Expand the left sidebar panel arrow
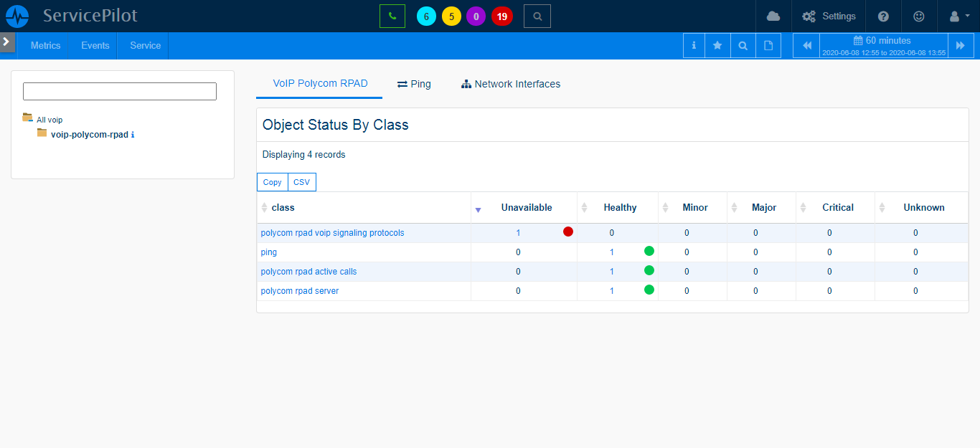 tap(6, 42)
